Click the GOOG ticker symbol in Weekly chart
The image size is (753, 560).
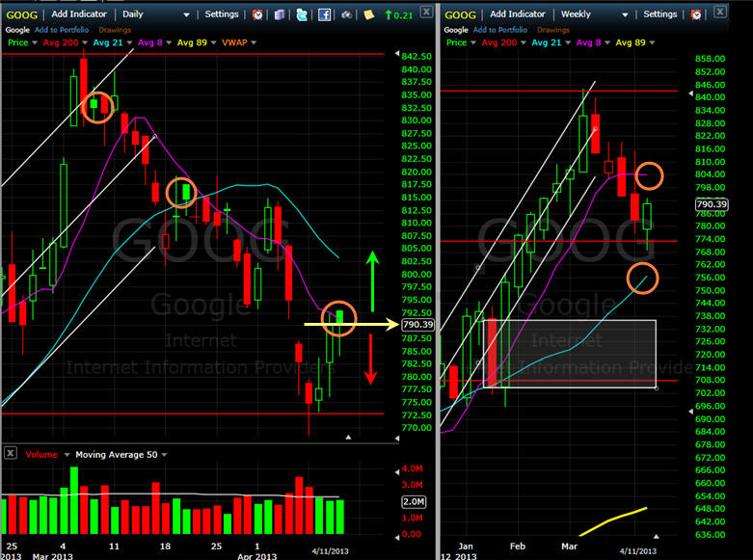pos(460,14)
